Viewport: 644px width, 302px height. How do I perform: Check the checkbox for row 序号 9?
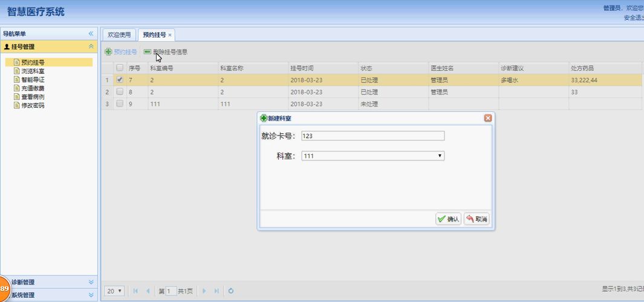point(120,103)
